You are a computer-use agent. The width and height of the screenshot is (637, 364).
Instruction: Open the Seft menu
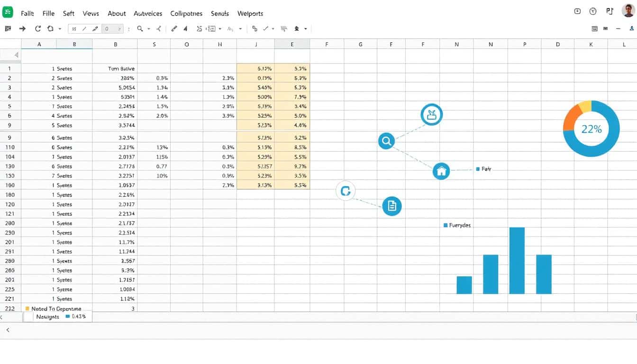pos(69,14)
